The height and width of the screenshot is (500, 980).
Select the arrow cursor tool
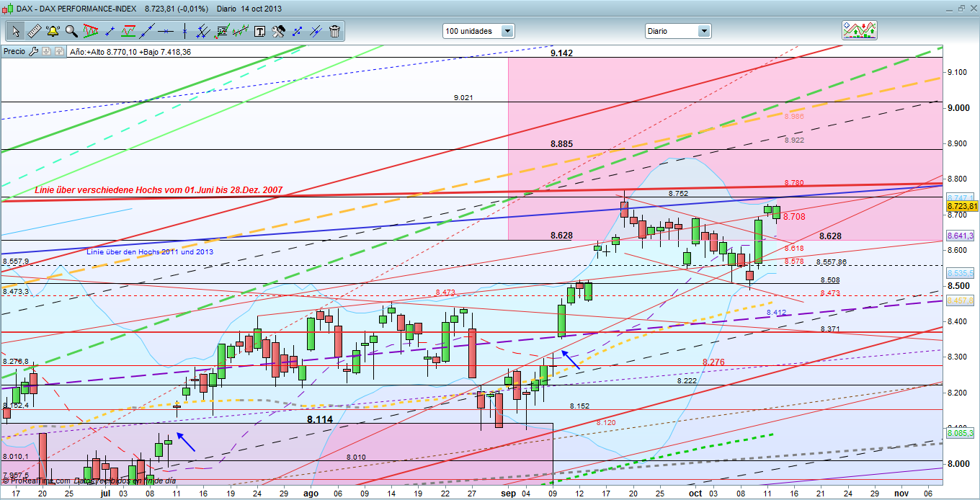15,31
